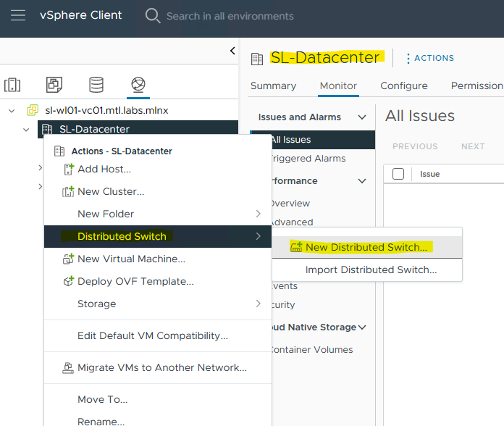Select All Issues in the monitor sidebar
Viewport: 504px width, 426px height.
click(323, 140)
